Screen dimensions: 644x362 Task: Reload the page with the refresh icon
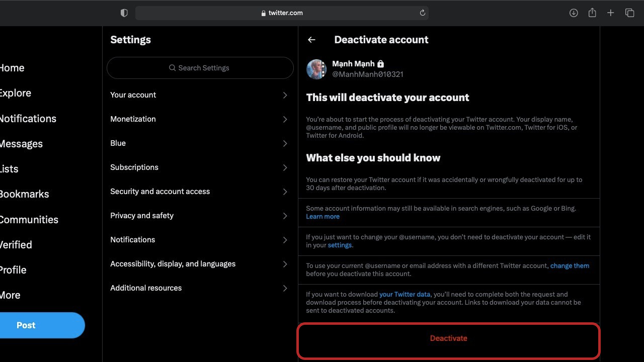tap(423, 13)
